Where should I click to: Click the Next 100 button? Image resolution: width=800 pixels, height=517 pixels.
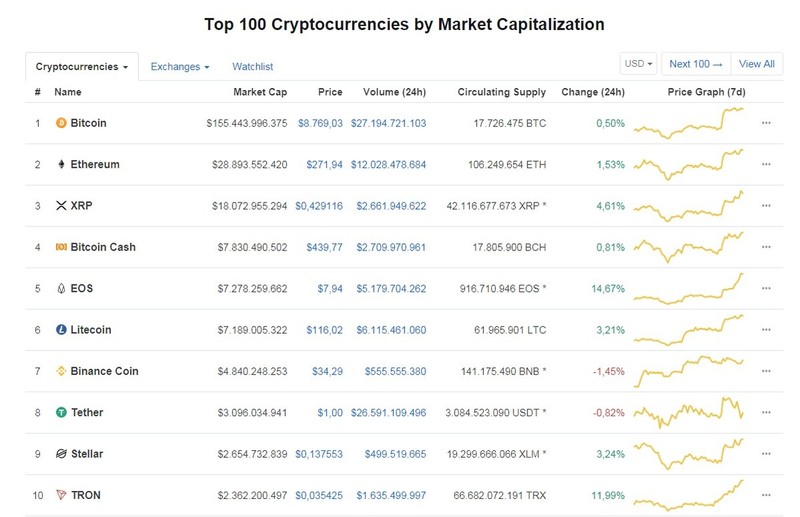696,64
